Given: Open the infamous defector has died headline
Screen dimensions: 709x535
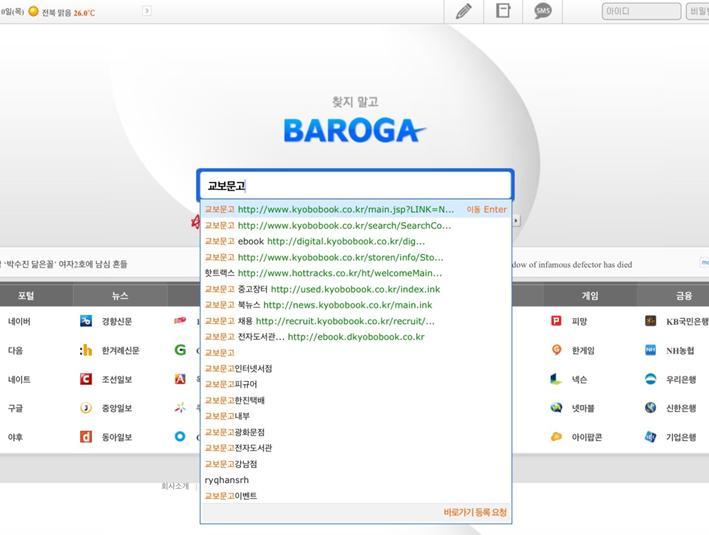Looking at the screenshot, I should [x=572, y=265].
